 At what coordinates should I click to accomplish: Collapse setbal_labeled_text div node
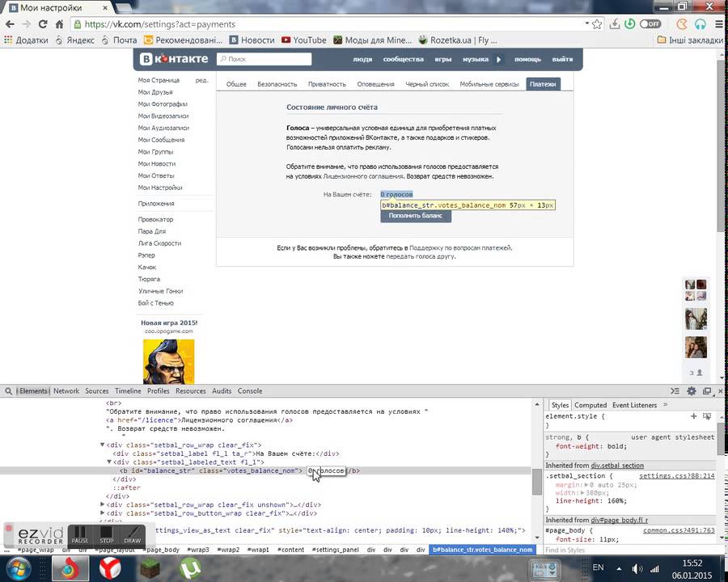click(x=109, y=462)
